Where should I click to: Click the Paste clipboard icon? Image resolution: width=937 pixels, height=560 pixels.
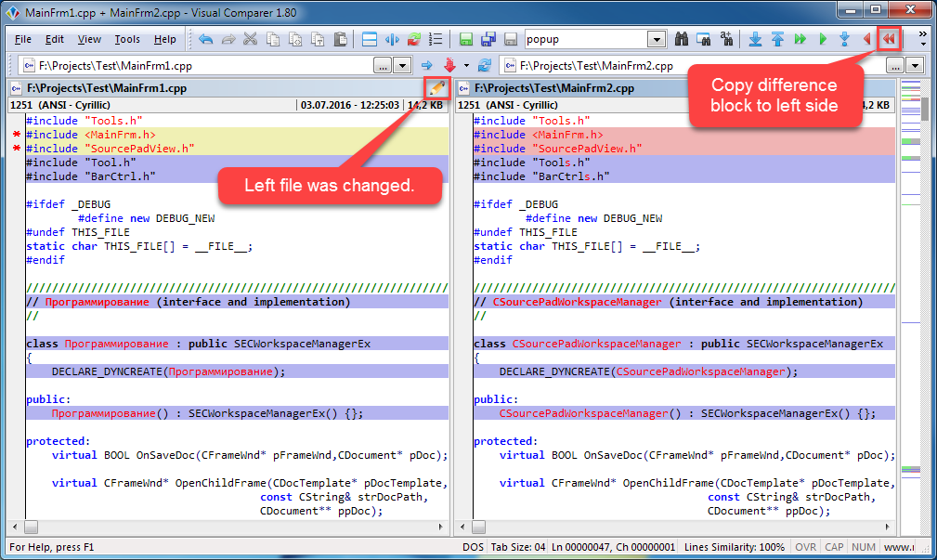click(341, 40)
